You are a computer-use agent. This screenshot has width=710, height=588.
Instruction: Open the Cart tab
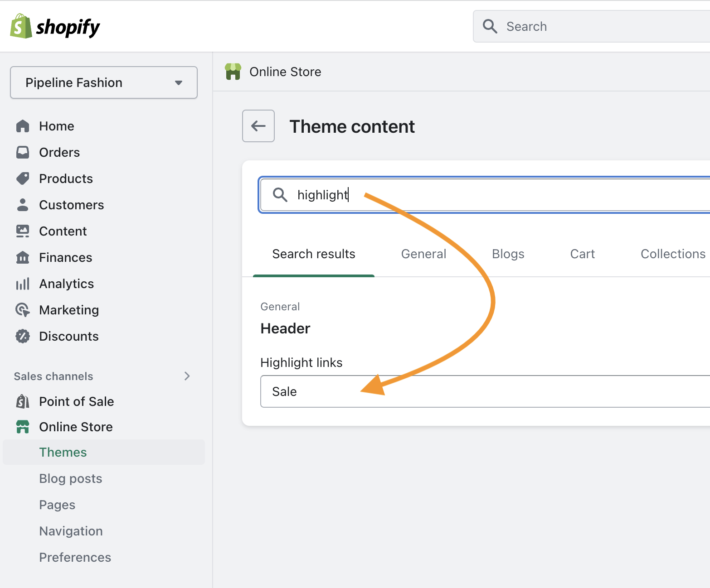582,254
